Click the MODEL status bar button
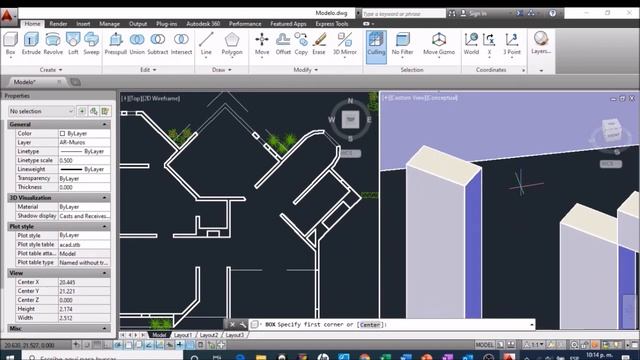The image size is (640, 360). 484,345
